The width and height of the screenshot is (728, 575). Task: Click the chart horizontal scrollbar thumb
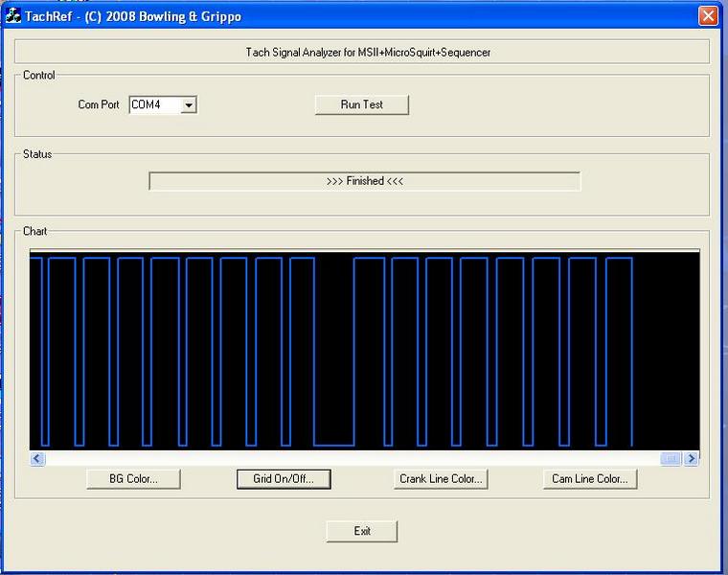[x=671, y=459]
